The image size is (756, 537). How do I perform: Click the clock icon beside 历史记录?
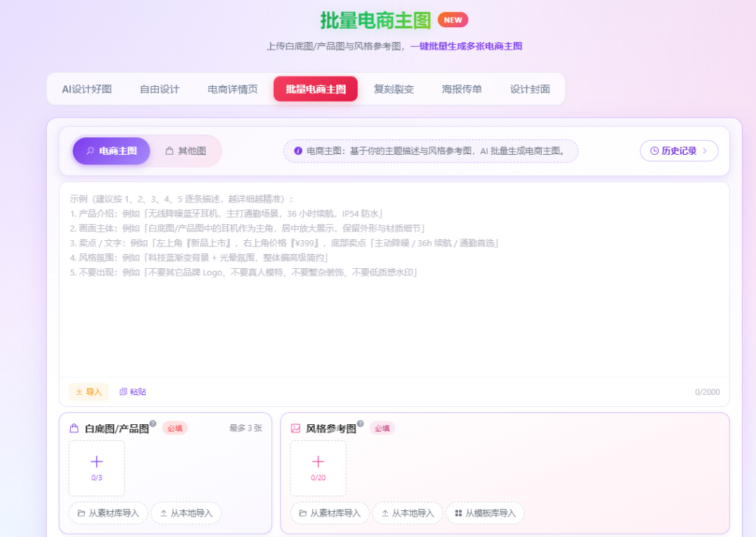(654, 151)
